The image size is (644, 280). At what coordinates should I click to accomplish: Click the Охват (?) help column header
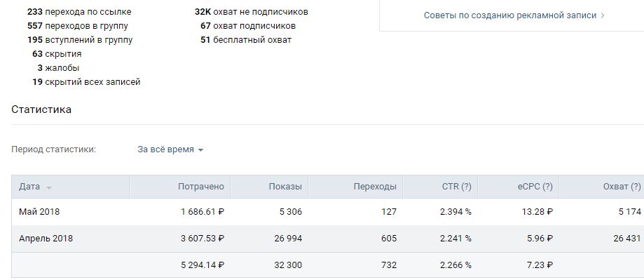pos(622,187)
